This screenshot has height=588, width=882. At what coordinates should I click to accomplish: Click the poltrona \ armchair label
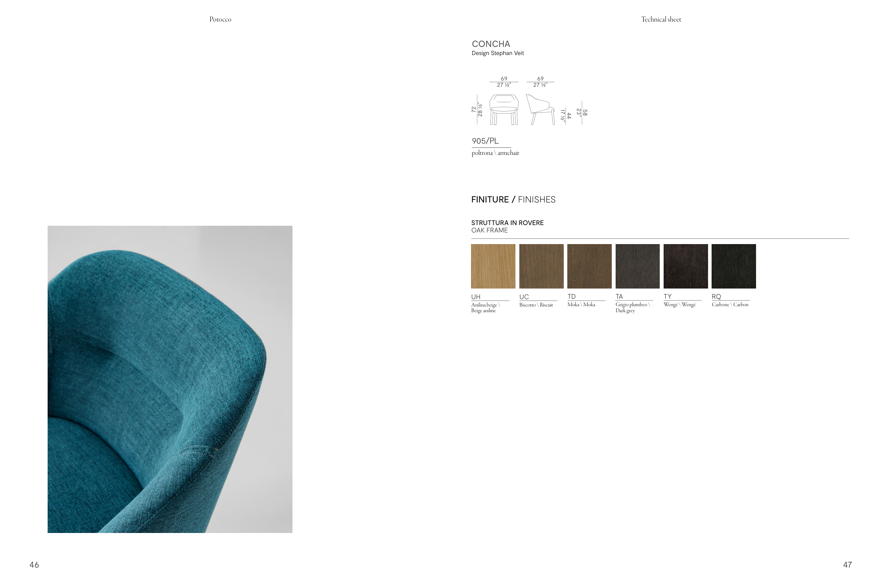(495, 153)
